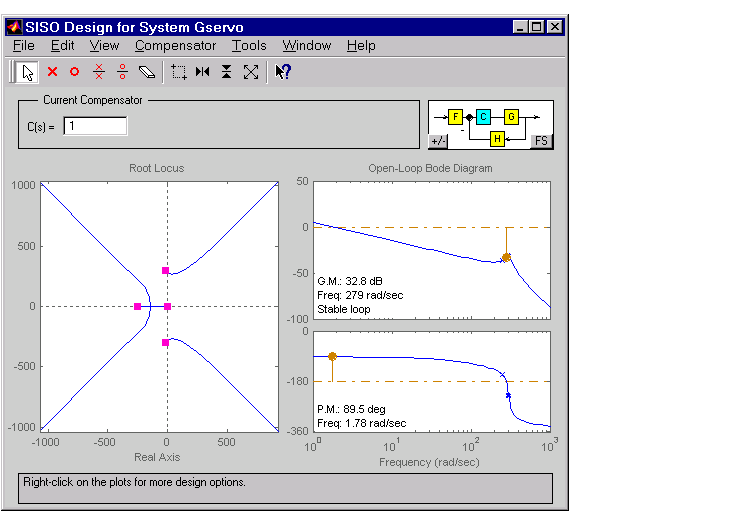Select the add complex pole tool
This screenshot has width=750, height=514.
click(x=98, y=72)
